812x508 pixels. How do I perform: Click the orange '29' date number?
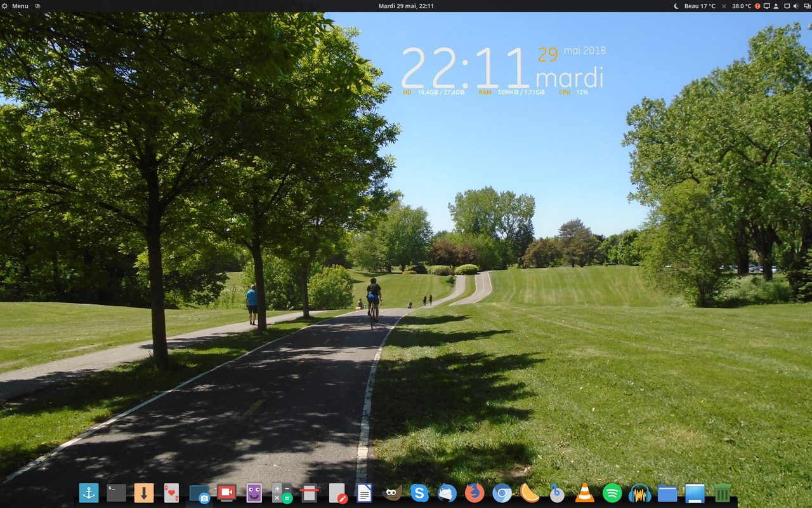point(548,55)
